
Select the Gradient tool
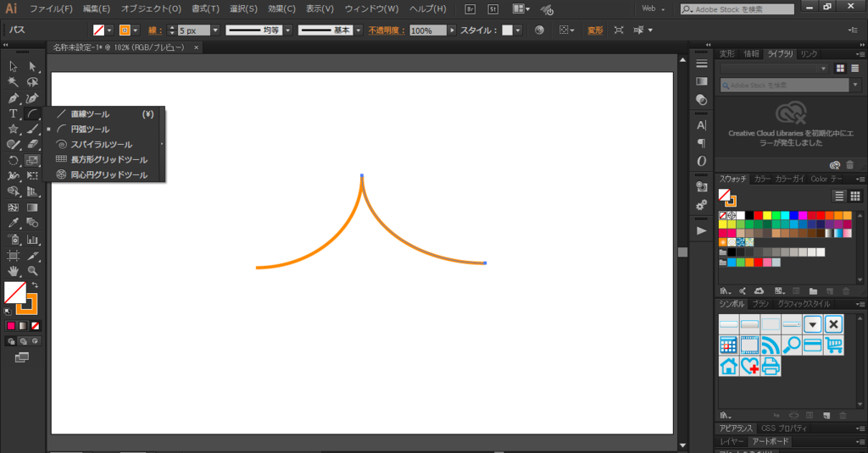click(32, 207)
